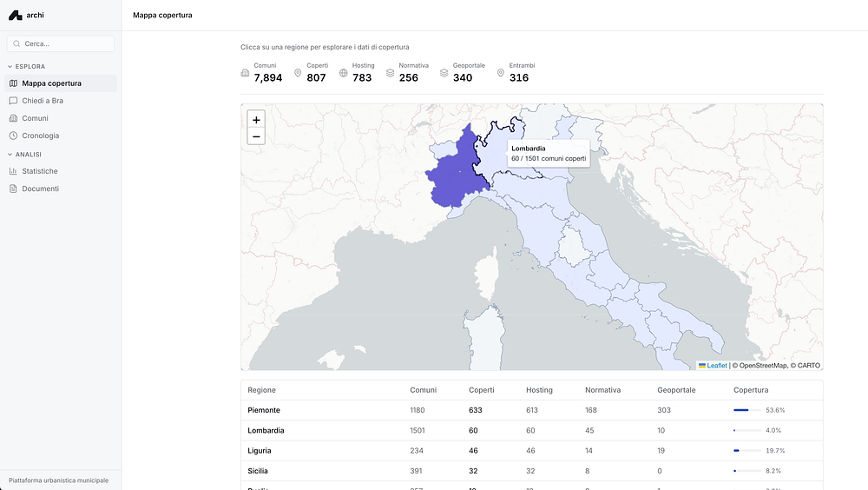Screen dimensions: 868x490
Task: Click the chat icon beside Chiedi a Bra
Action: click(x=13, y=101)
